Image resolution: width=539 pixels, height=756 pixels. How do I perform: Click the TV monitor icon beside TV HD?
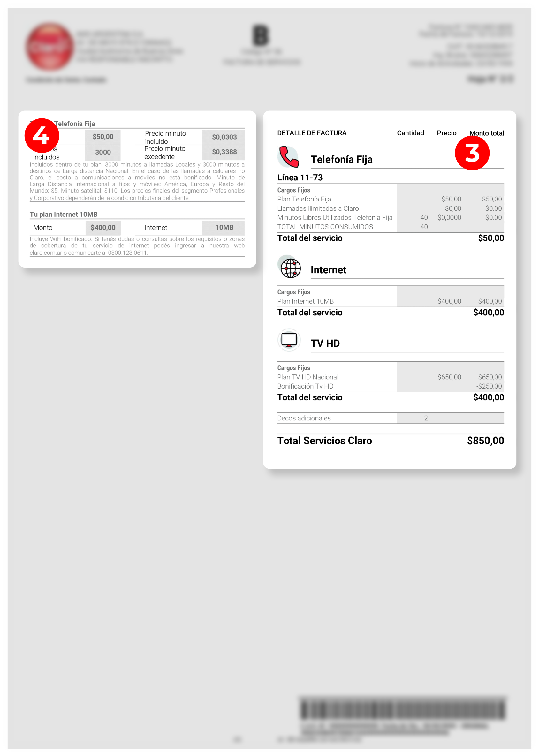(289, 340)
